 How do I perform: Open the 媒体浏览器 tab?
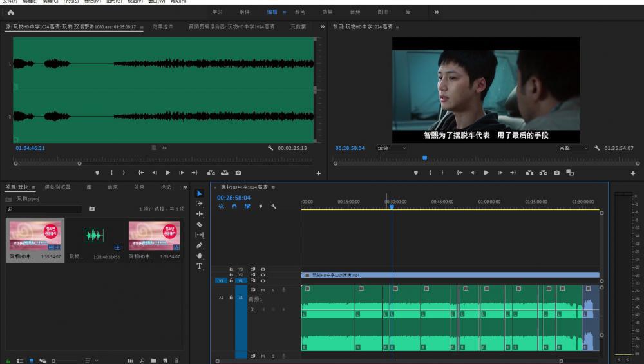pyautogui.click(x=57, y=187)
